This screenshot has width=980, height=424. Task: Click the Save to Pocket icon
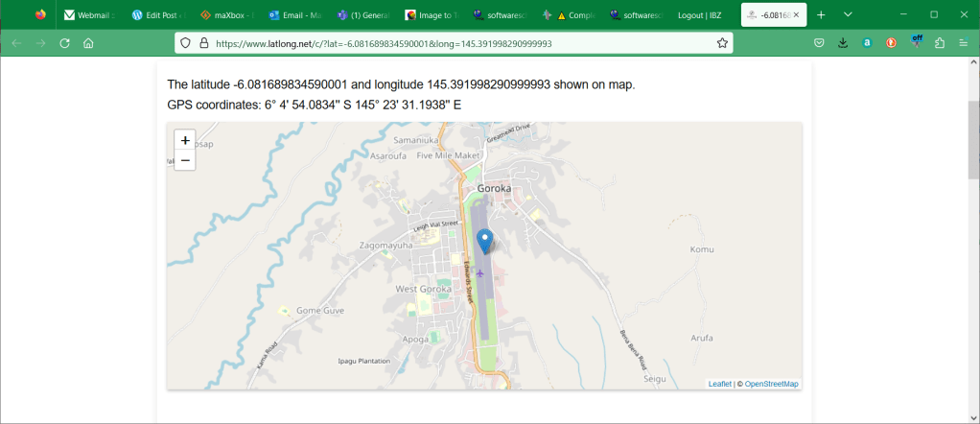pyautogui.click(x=820, y=43)
